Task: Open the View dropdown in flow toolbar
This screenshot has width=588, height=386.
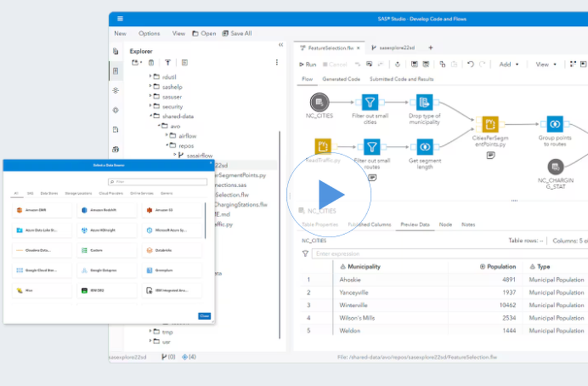Action: click(x=546, y=65)
